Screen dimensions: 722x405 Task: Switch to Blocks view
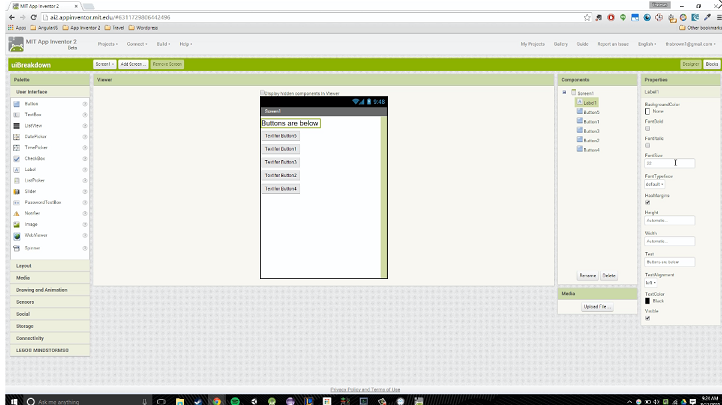point(711,64)
